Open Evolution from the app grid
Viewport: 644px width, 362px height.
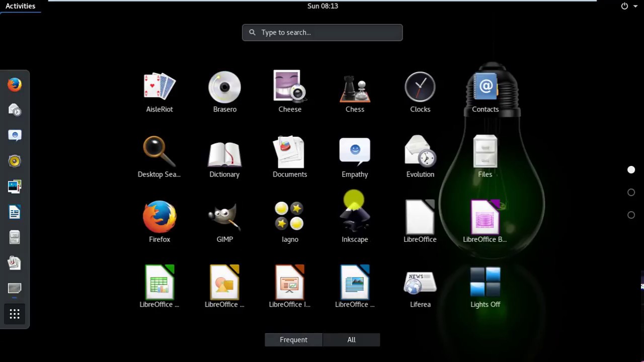(420, 157)
